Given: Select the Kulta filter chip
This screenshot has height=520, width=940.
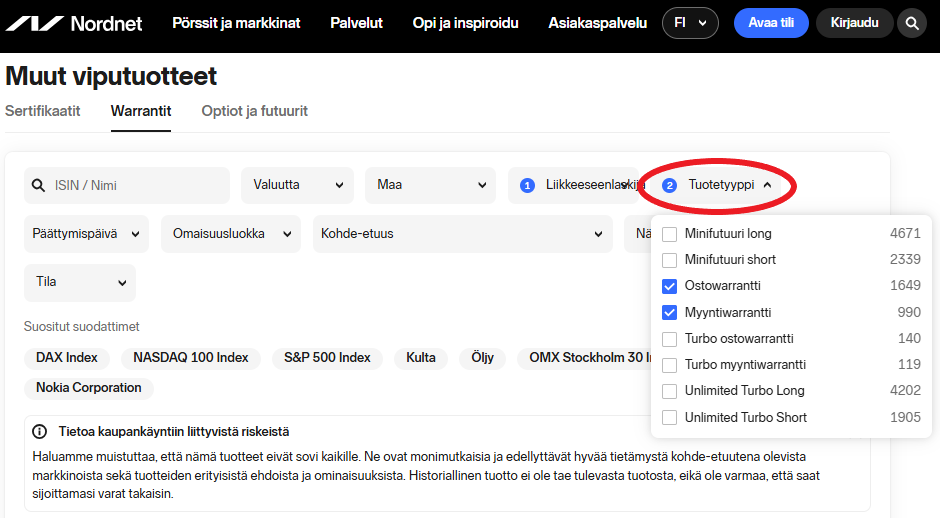Looking at the screenshot, I should click(421, 358).
